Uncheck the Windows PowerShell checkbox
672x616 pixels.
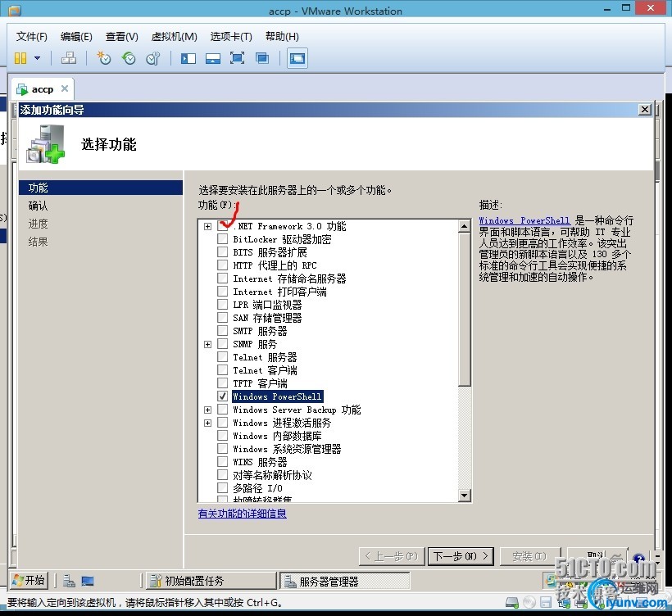click(222, 396)
